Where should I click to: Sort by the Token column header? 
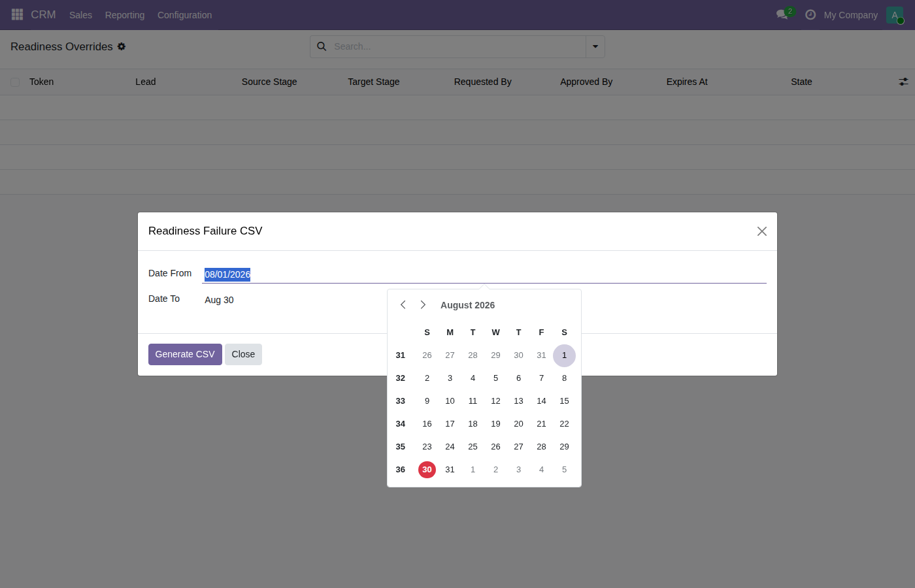tap(42, 82)
